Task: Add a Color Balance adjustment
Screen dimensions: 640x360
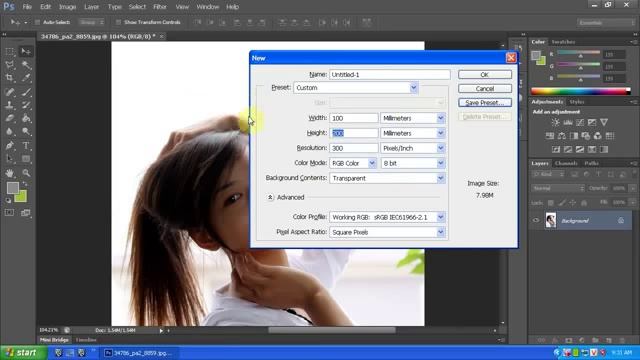Action: [x=562, y=136]
